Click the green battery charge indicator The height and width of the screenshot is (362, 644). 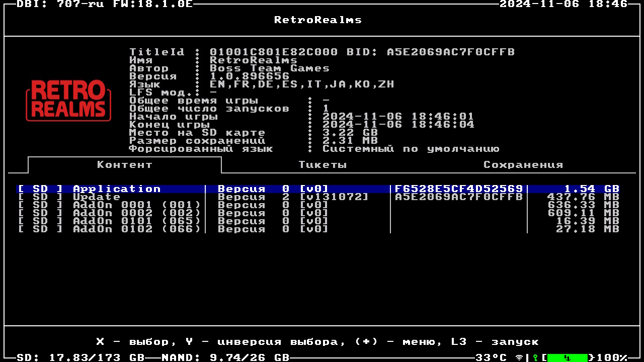pyautogui.click(x=567, y=357)
